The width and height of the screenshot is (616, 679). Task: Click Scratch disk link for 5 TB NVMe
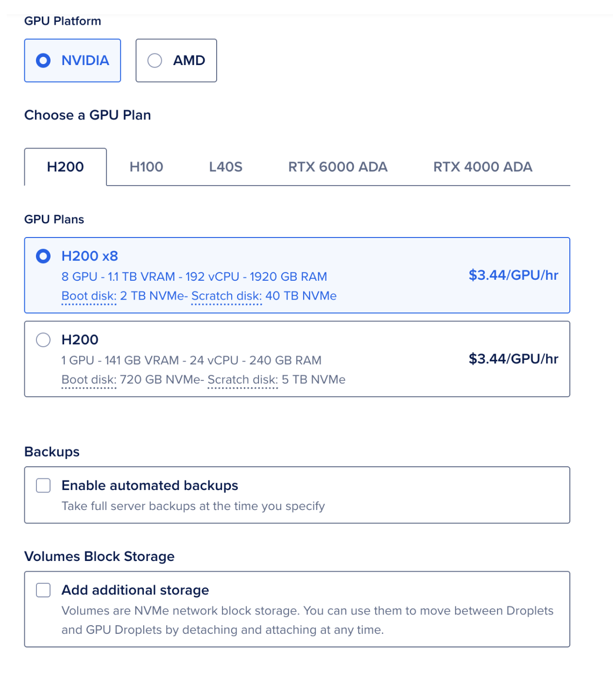point(242,380)
